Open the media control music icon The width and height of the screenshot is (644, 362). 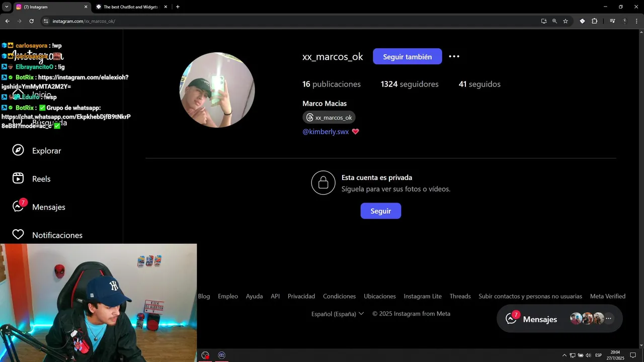(x=612, y=21)
